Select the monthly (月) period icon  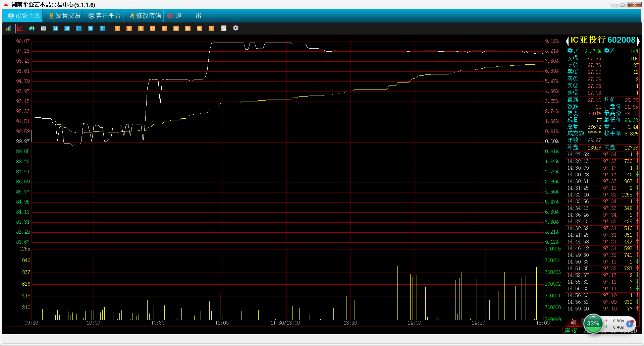[x=79, y=28]
